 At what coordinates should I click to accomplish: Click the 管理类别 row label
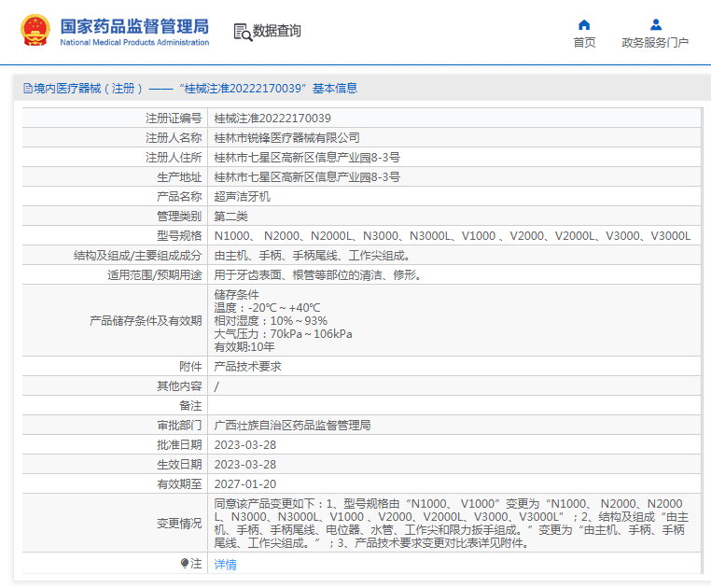[x=179, y=216]
